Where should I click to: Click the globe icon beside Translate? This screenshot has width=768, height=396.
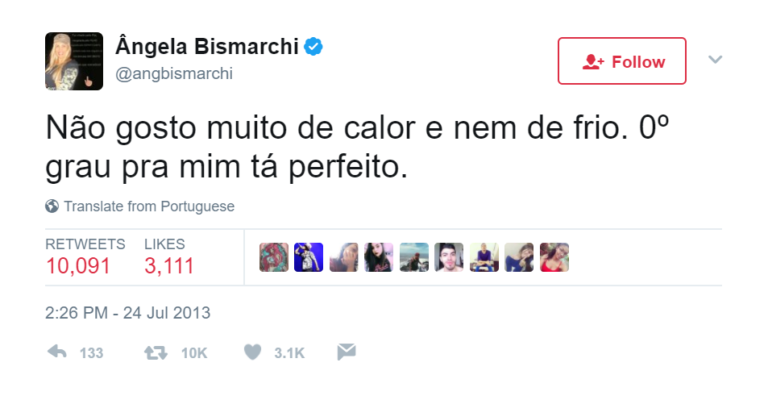52,206
